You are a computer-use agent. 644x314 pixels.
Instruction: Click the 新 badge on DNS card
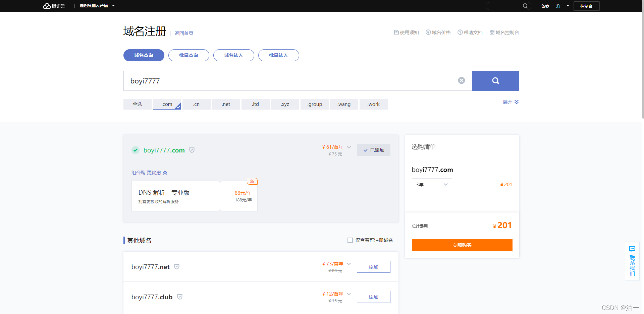(x=252, y=181)
